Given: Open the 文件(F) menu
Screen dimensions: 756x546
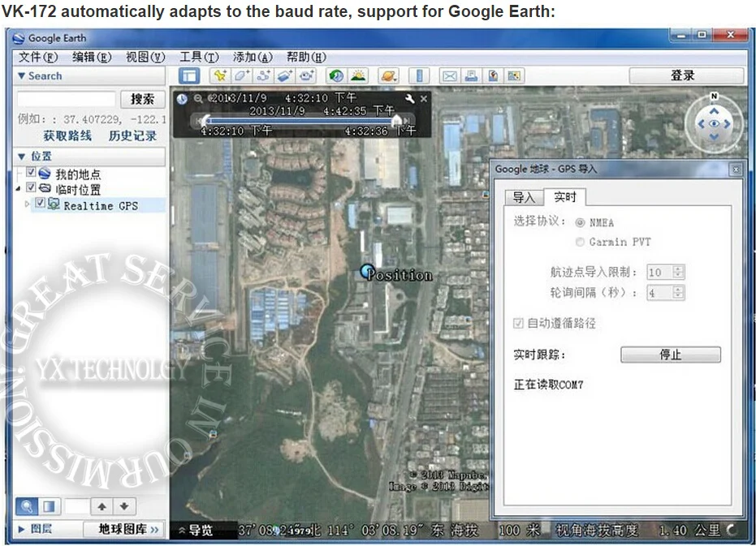Looking at the screenshot, I should coord(38,57).
